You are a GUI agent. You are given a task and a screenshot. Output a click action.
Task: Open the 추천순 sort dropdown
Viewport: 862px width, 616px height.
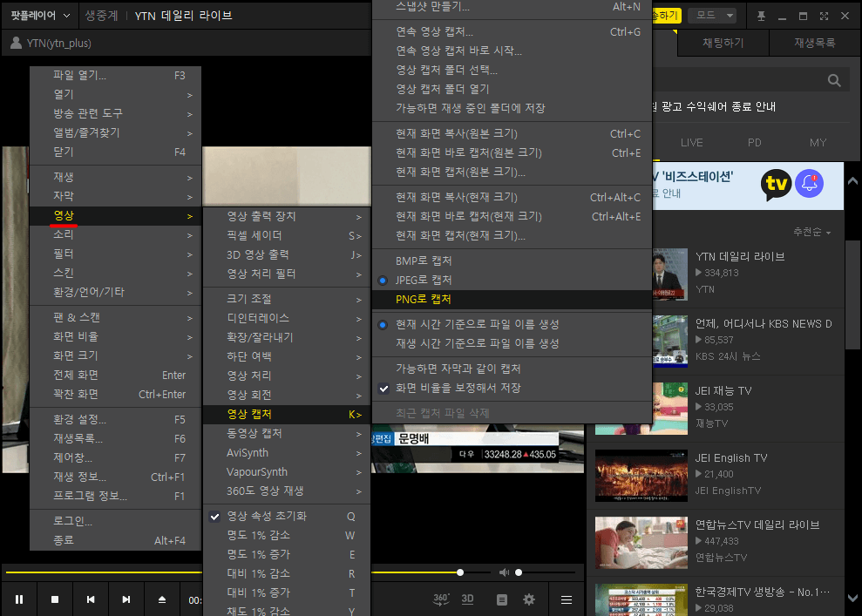pyautogui.click(x=811, y=232)
